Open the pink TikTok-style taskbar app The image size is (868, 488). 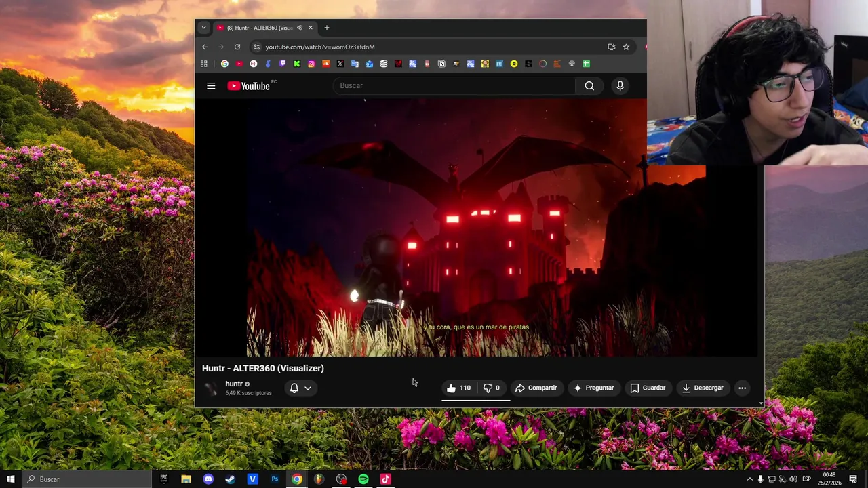pos(385,479)
